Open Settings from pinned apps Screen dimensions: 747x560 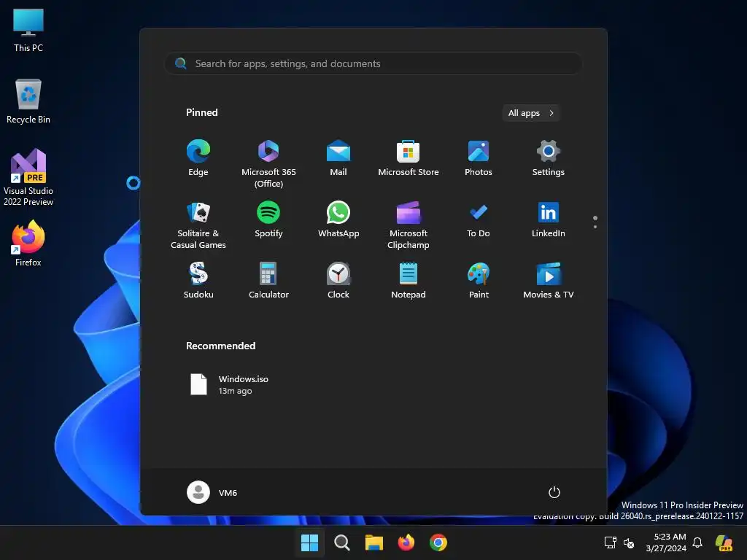click(549, 158)
